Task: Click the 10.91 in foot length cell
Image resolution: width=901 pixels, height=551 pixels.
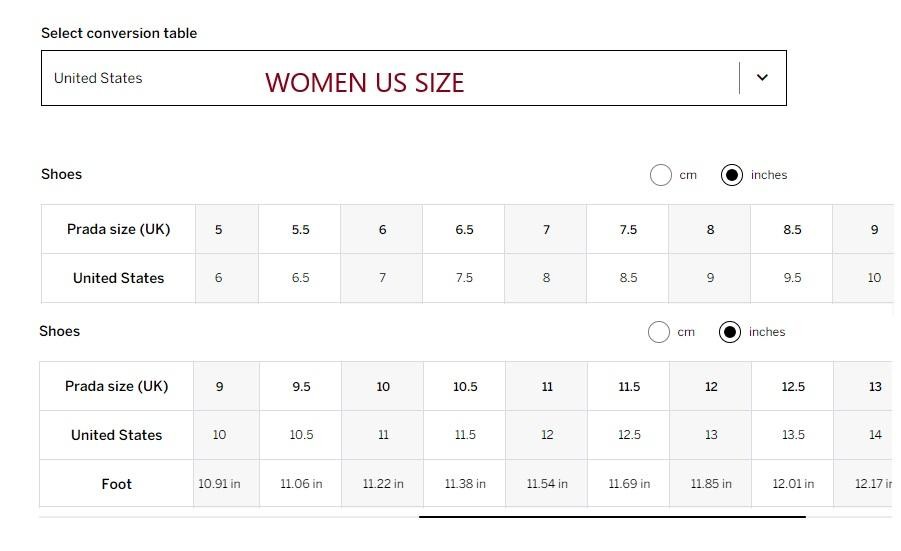Action: coord(219,484)
